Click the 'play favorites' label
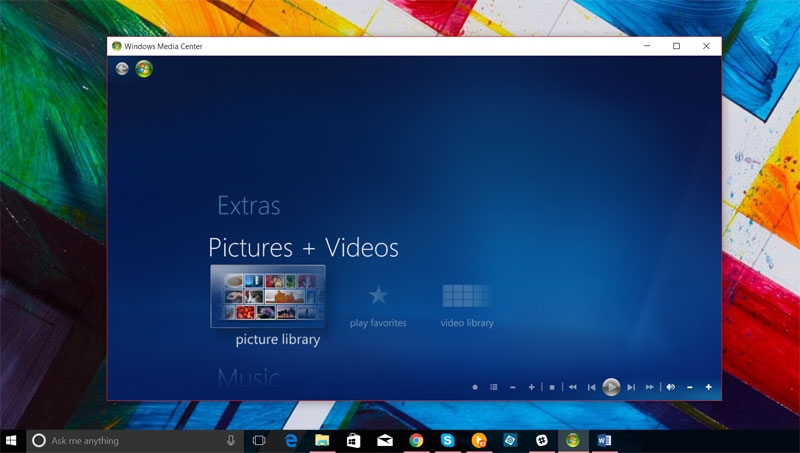Image resolution: width=800 pixels, height=453 pixels. [x=378, y=323]
